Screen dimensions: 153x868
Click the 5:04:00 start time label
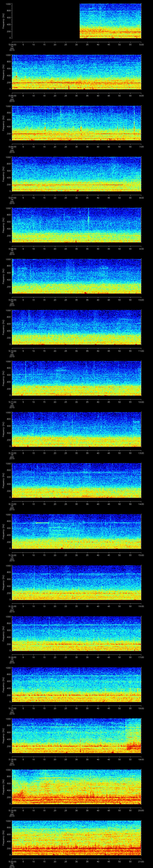point(12,44)
